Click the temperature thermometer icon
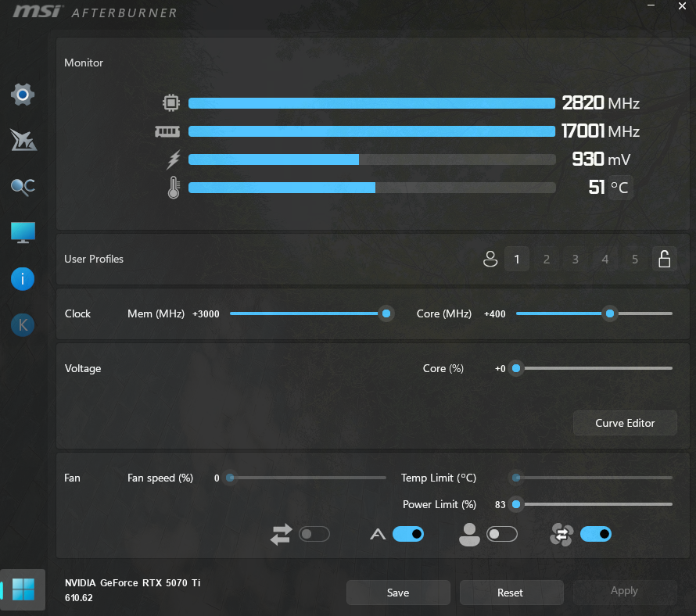This screenshot has height=616, width=696. pyautogui.click(x=174, y=188)
